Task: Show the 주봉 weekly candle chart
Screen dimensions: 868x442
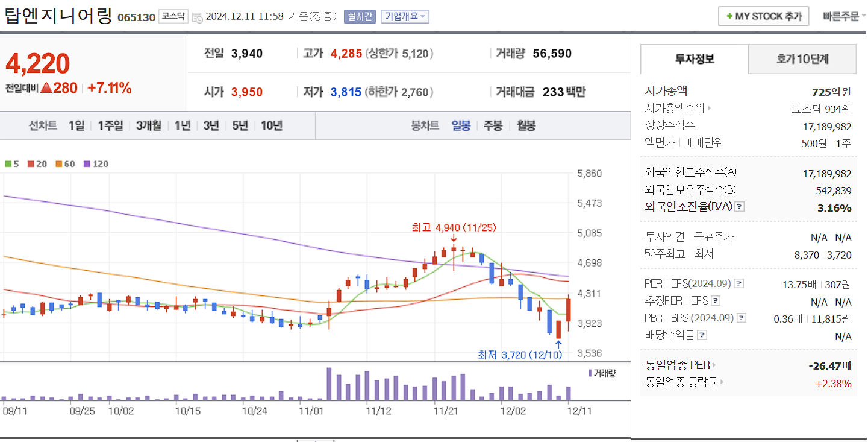Action: coord(493,125)
